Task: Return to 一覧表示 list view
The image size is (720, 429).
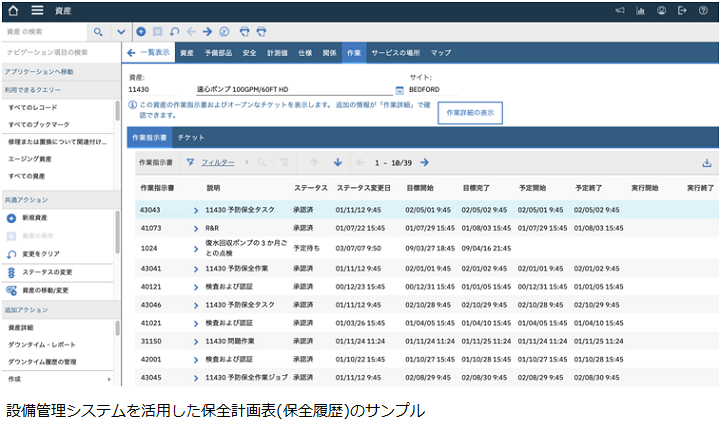Action: coord(148,53)
